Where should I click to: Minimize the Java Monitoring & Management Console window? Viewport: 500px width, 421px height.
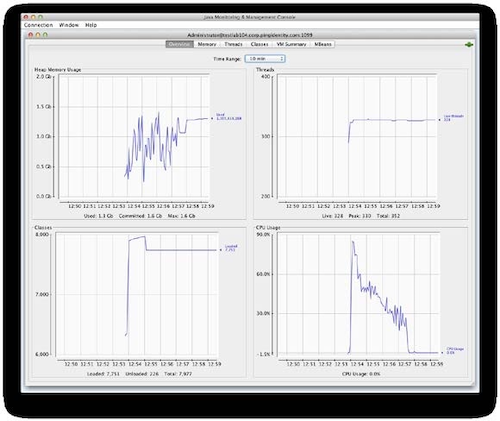33,17
